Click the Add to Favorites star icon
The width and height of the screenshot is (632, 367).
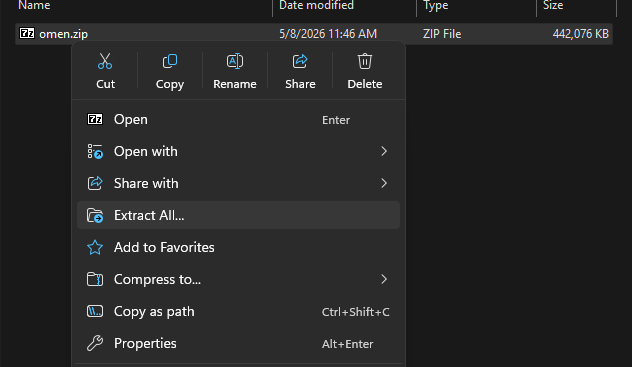(x=95, y=247)
